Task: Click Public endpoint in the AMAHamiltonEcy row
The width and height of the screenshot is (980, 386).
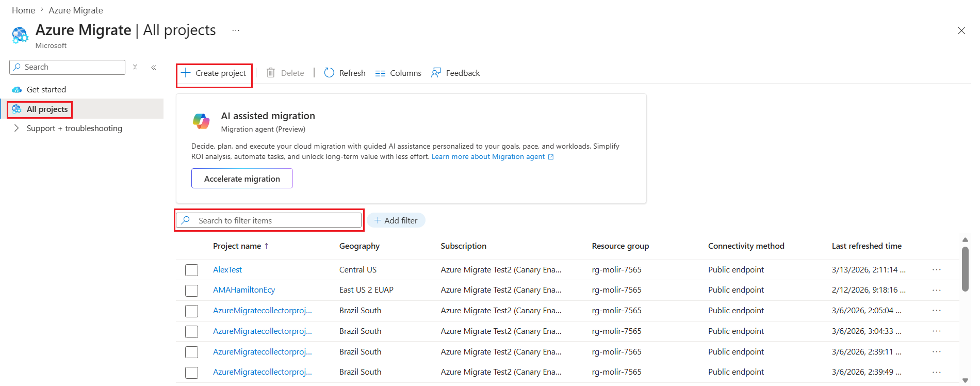Action: tap(736, 290)
